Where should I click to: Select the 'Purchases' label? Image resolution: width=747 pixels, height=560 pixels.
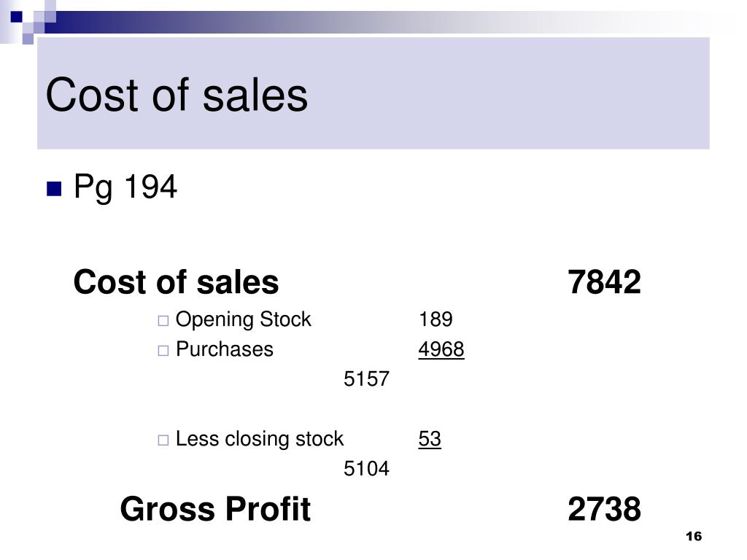pos(225,349)
